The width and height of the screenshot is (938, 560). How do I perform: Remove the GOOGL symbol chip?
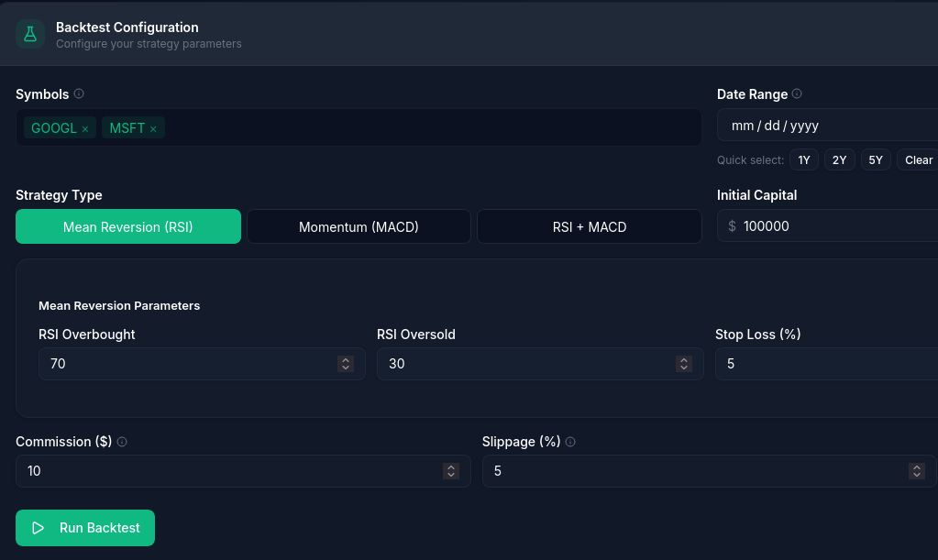click(83, 127)
